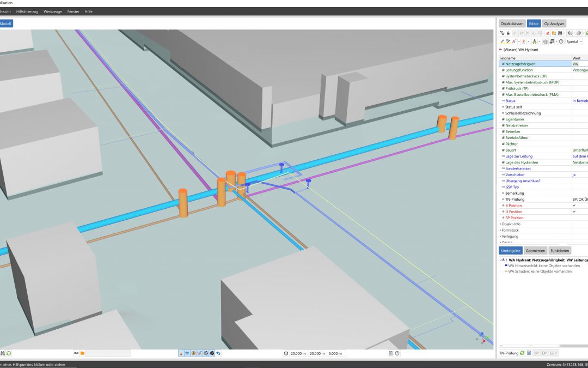Click the binoculars search icon in editor toolbar
588x368 pixels.
click(560, 33)
